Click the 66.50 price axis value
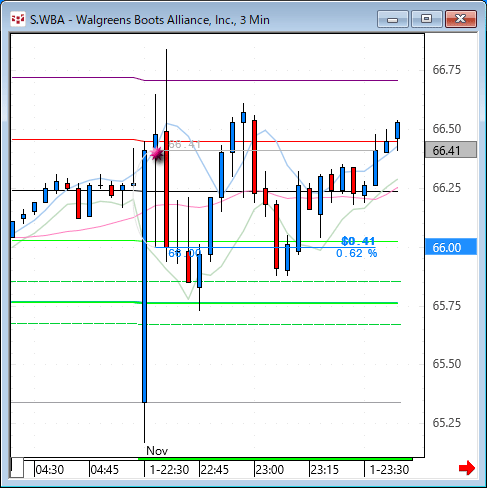This screenshot has width=487, height=488. point(447,129)
